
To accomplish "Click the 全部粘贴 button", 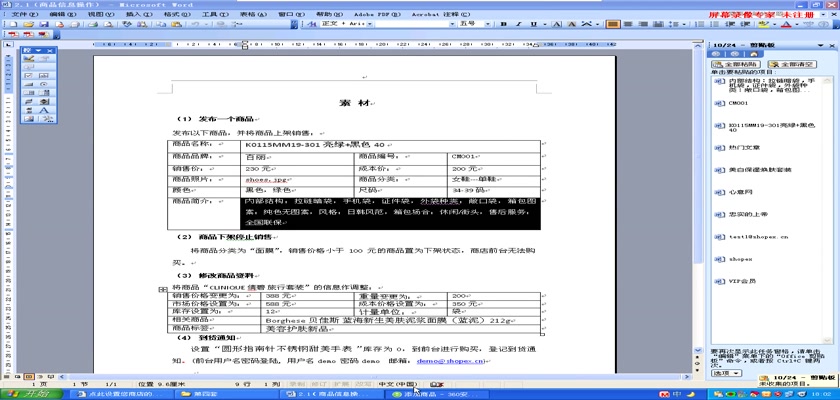I will coord(737,64).
